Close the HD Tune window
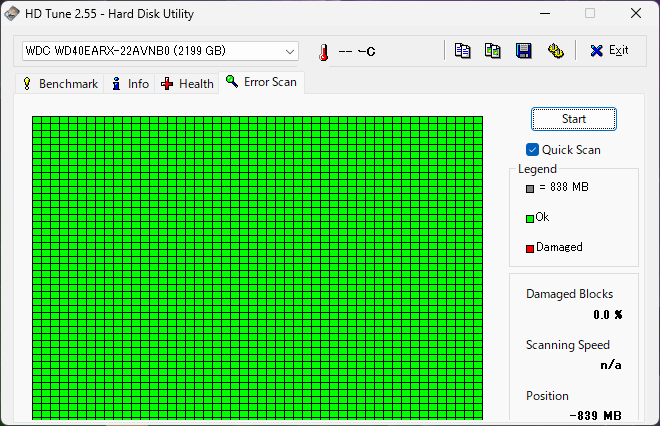 pos(636,13)
